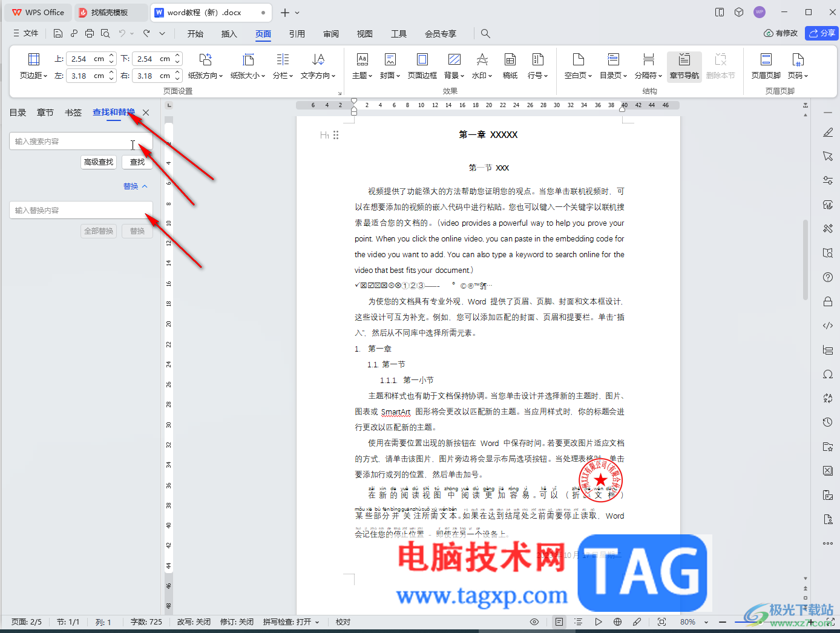Open the 找稻壳模板 template tab
This screenshot has width=840, height=633.
[x=110, y=12]
